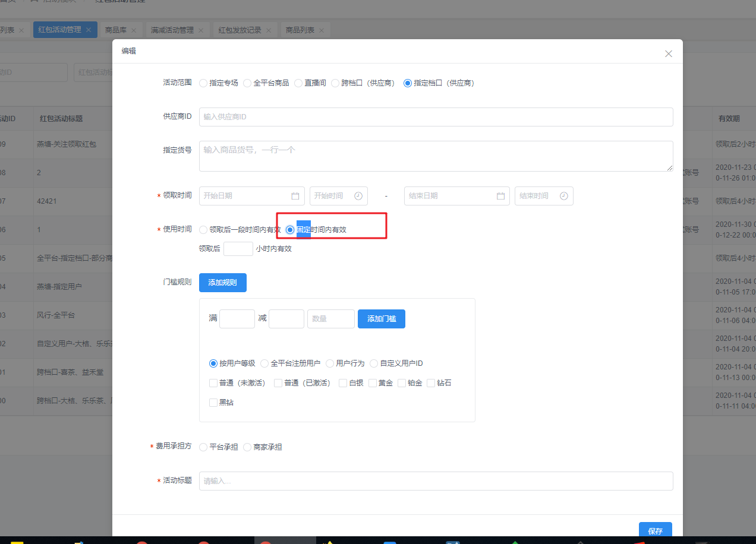Select the 用户行为 radio option
The height and width of the screenshot is (544, 756).
[330, 363]
